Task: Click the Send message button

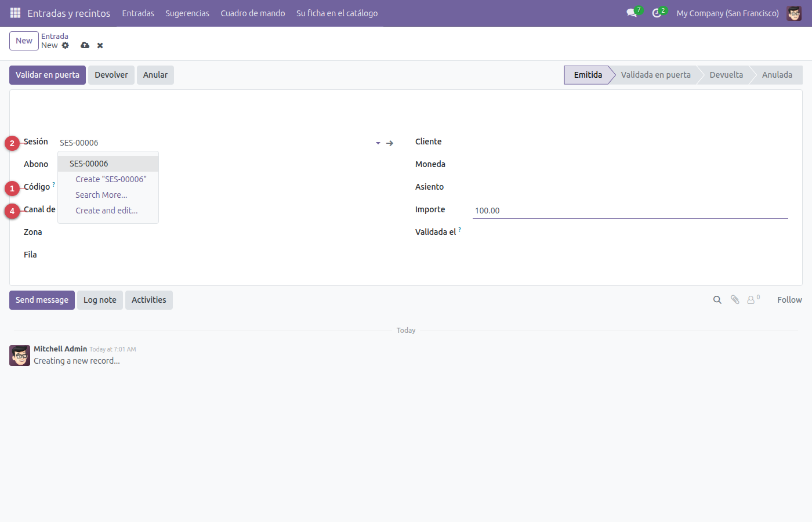Action: coord(42,300)
